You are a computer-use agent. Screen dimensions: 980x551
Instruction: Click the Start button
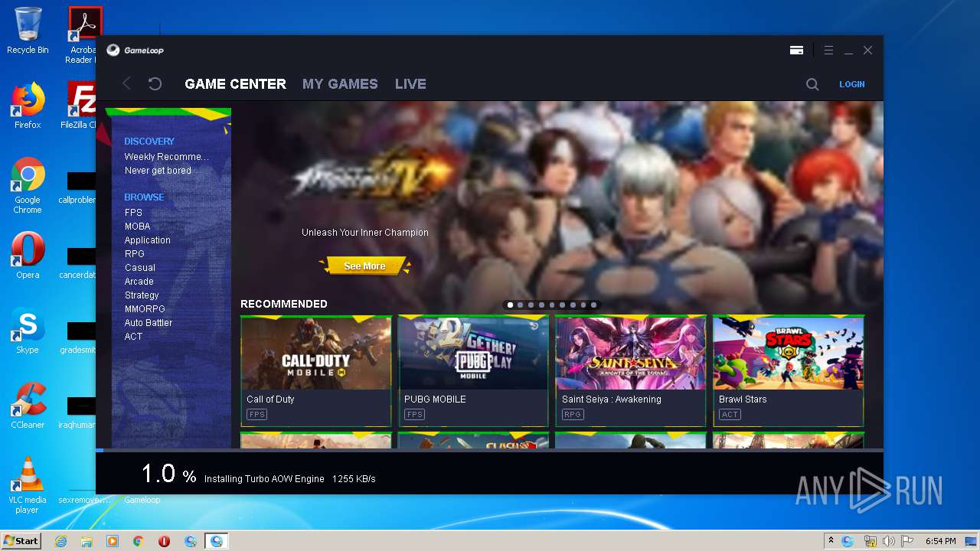pyautogui.click(x=21, y=540)
